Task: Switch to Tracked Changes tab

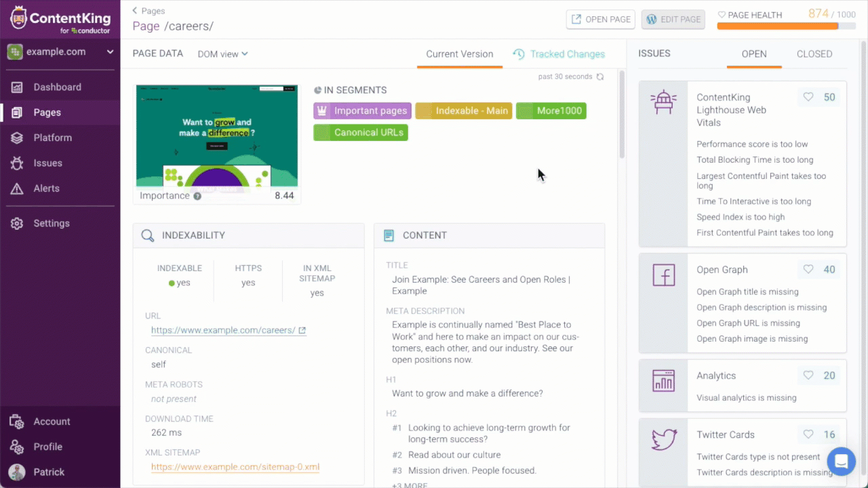Action: click(x=559, y=54)
